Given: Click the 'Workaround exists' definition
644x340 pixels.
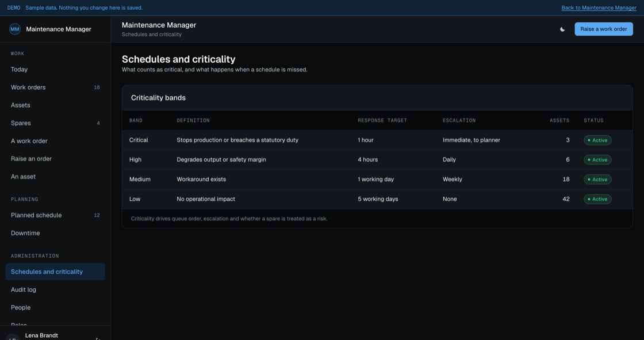Looking at the screenshot, I should tap(201, 179).
